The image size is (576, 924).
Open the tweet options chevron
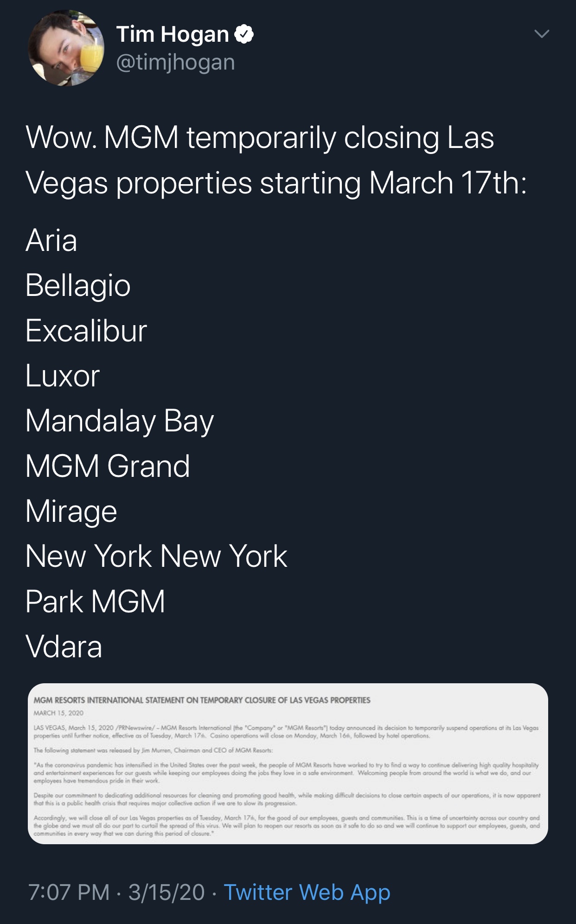541,34
